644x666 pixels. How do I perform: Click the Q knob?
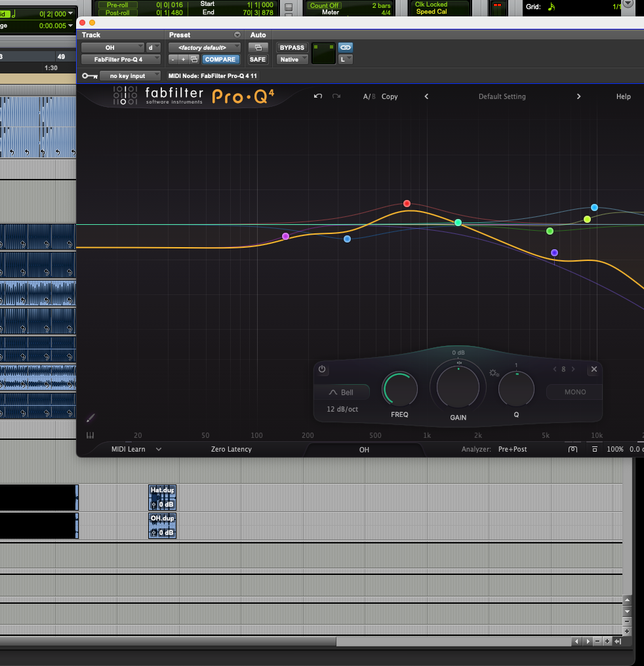tap(516, 389)
